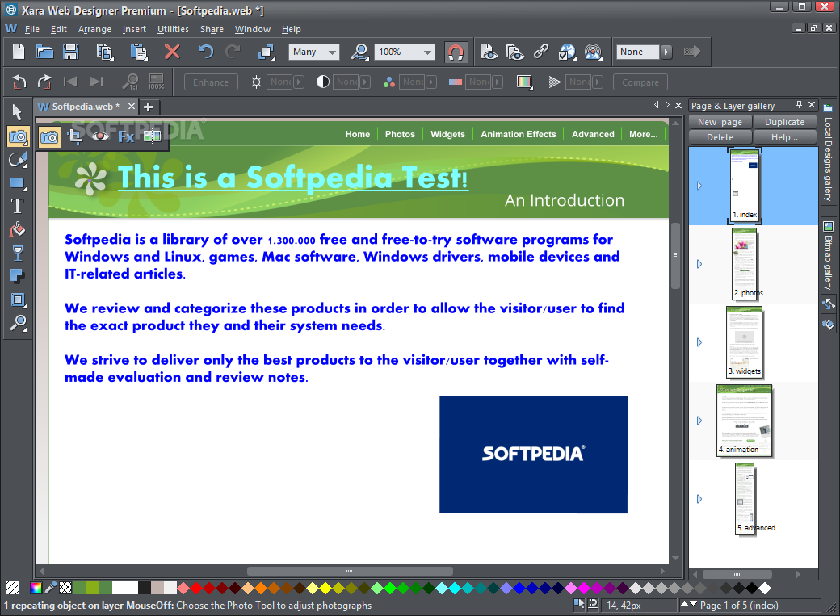Open the Many line width dropdown
The image size is (840, 616).
333,52
